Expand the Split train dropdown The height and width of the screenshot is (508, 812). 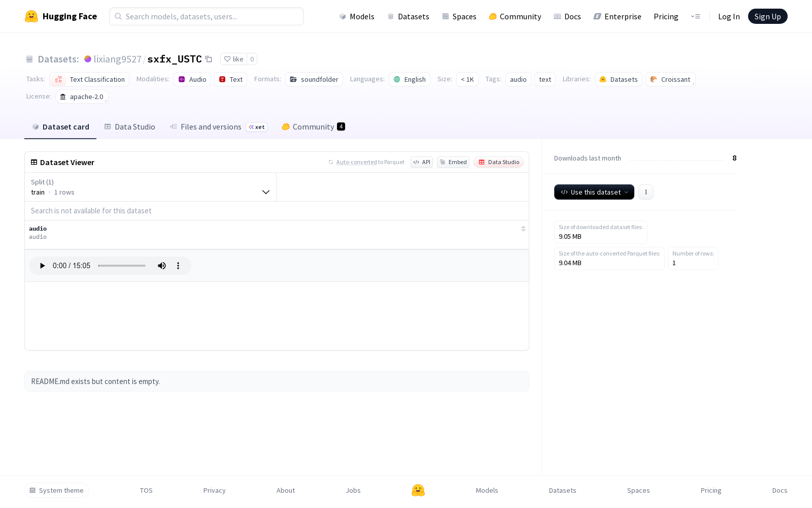[x=151, y=187]
